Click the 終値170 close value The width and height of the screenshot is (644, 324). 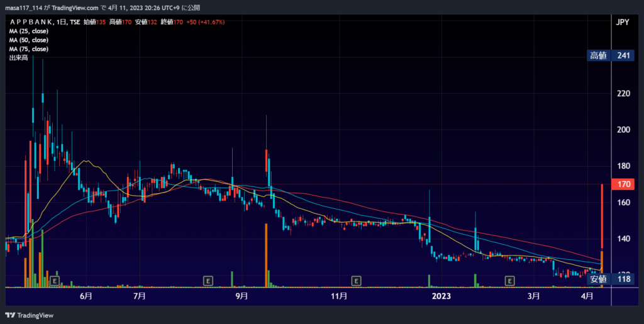tap(172, 22)
